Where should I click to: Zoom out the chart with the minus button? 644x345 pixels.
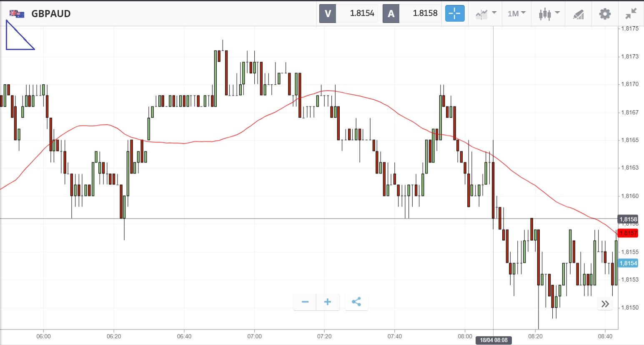(305, 302)
